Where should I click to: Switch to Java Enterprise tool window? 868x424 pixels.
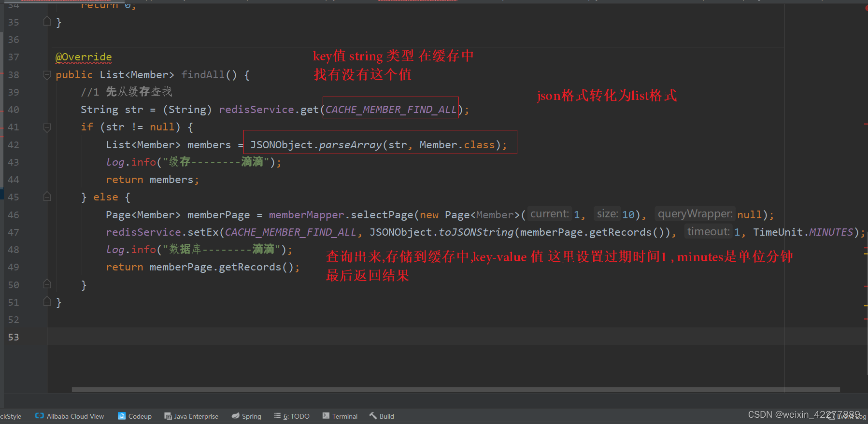pos(191,416)
